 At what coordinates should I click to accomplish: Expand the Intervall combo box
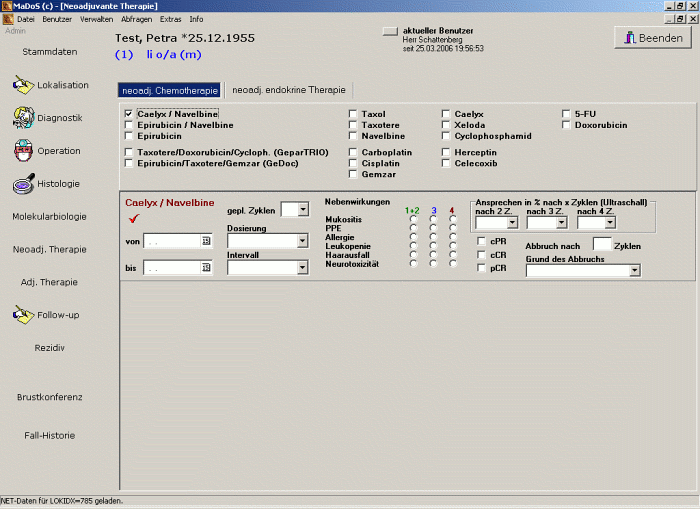(302, 268)
